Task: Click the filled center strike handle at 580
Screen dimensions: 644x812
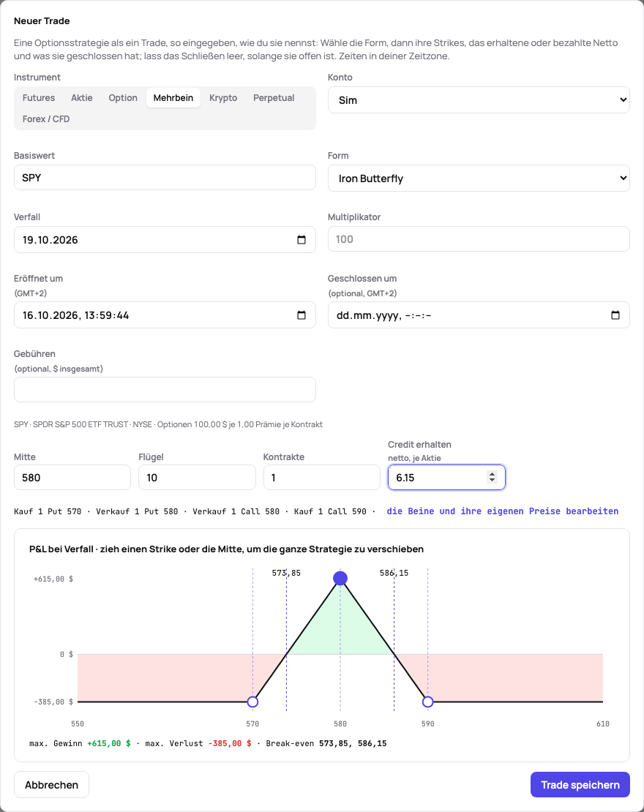Action: coord(340,579)
